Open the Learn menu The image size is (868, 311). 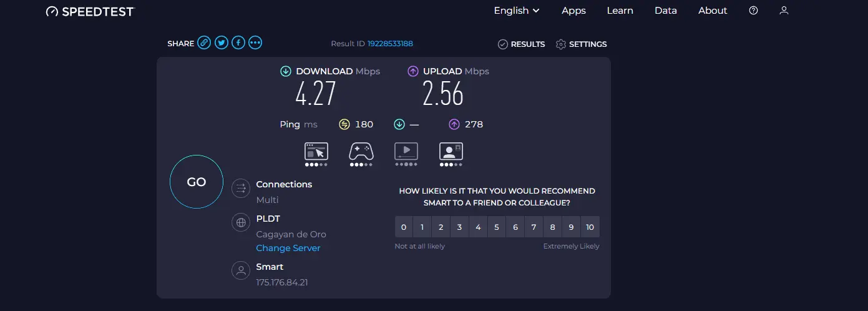620,11
